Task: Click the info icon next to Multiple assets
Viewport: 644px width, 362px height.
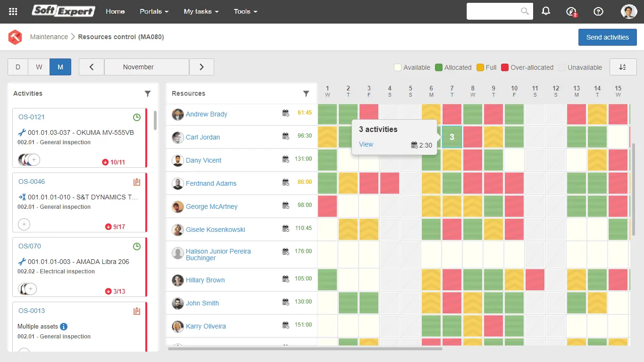Action: pos(64,326)
